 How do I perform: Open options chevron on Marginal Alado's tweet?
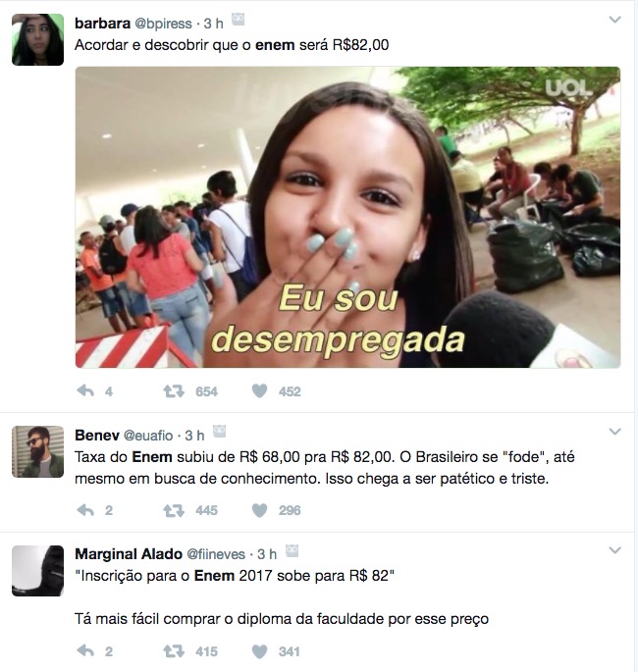[x=614, y=549]
